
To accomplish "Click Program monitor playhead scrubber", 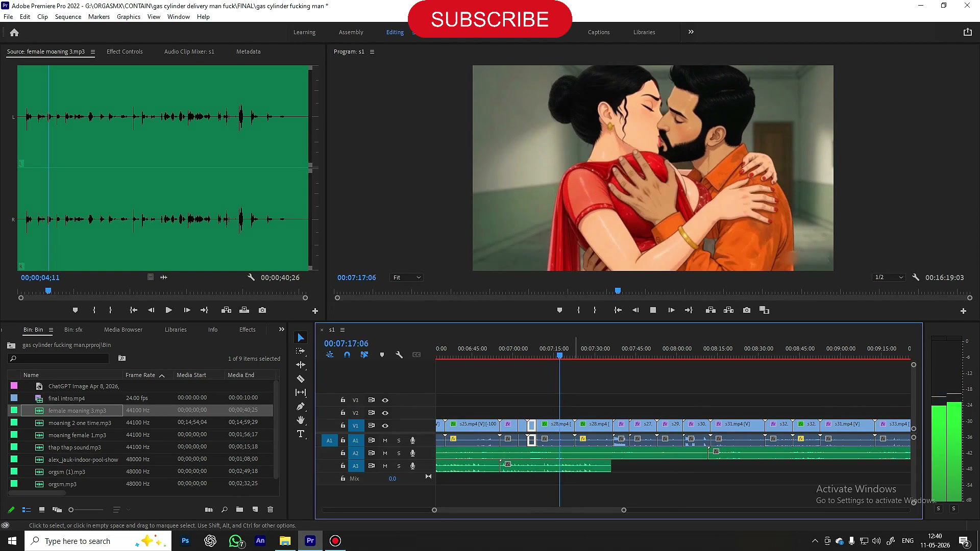I will [618, 290].
